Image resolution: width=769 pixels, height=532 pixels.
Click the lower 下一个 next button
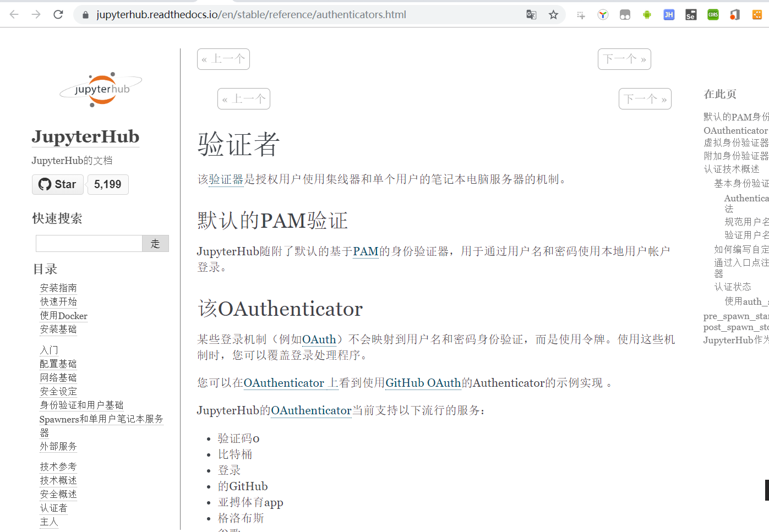pos(645,99)
